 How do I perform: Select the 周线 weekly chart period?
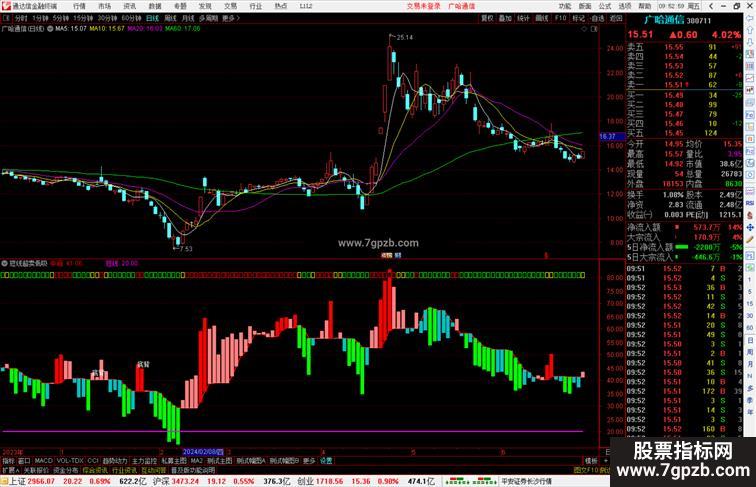coord(170,18)
